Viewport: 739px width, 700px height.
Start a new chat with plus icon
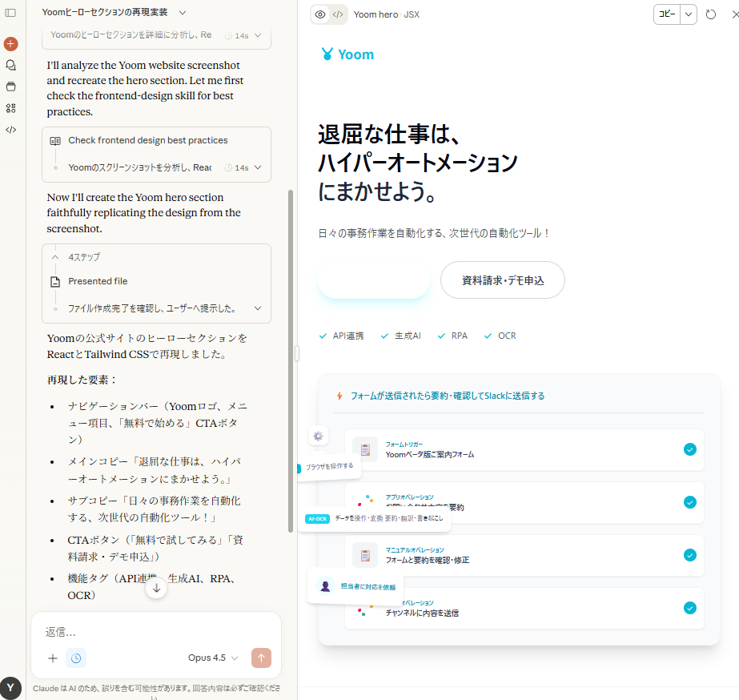11,44
